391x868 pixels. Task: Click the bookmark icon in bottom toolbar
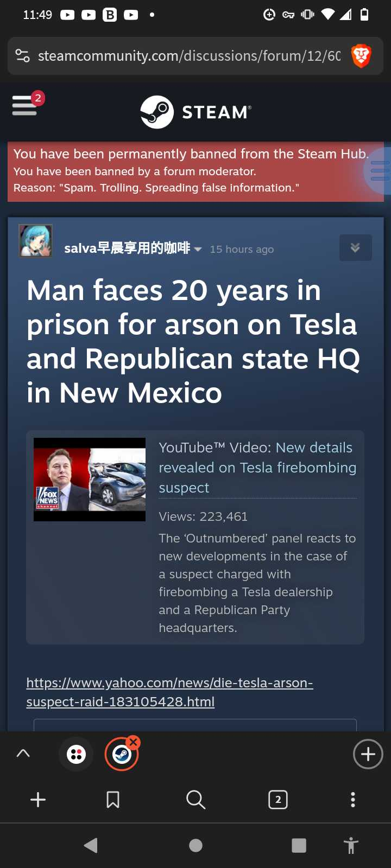(113, 800)
